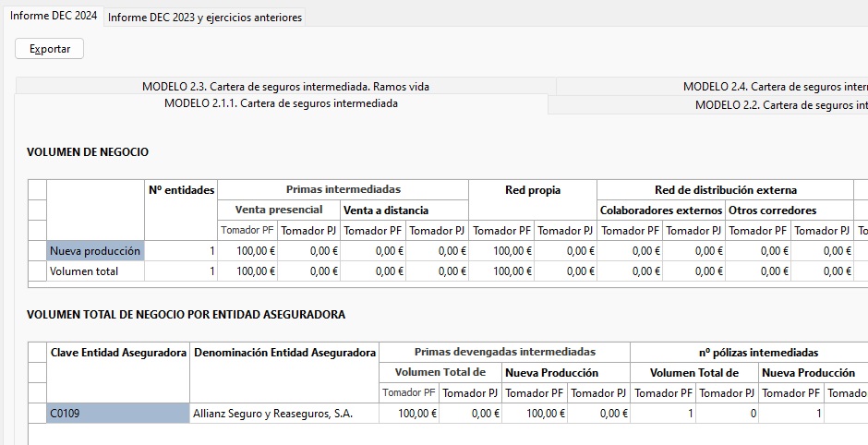Select the Allianz Seguro y Reaseguros, S.A. cell

point(284,414)
